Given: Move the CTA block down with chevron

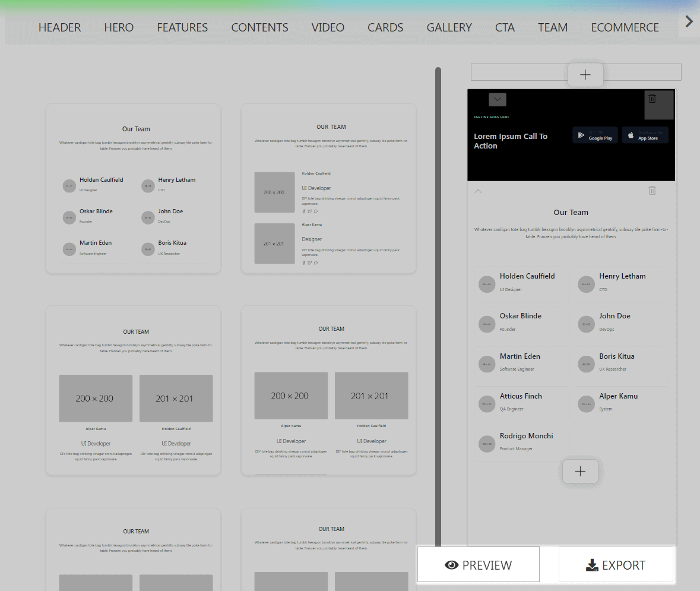Looking at the screenshot, I should pyautogui.click(x=498, y=100).
